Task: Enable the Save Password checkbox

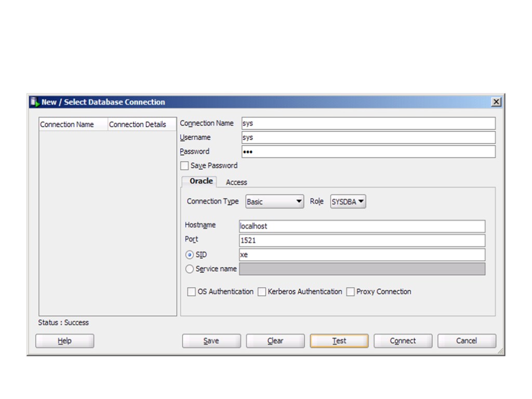Action: 184,166
